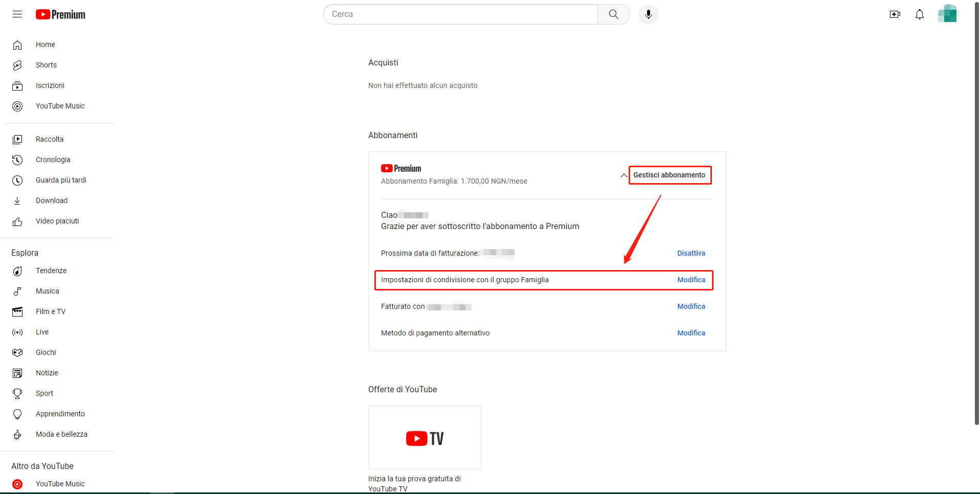The height and width of the screenshot is (494, 980).
Task: Click 'Abbonamento Famiglia: 1.700,00 NGN/mese' text
Action: 454,181
